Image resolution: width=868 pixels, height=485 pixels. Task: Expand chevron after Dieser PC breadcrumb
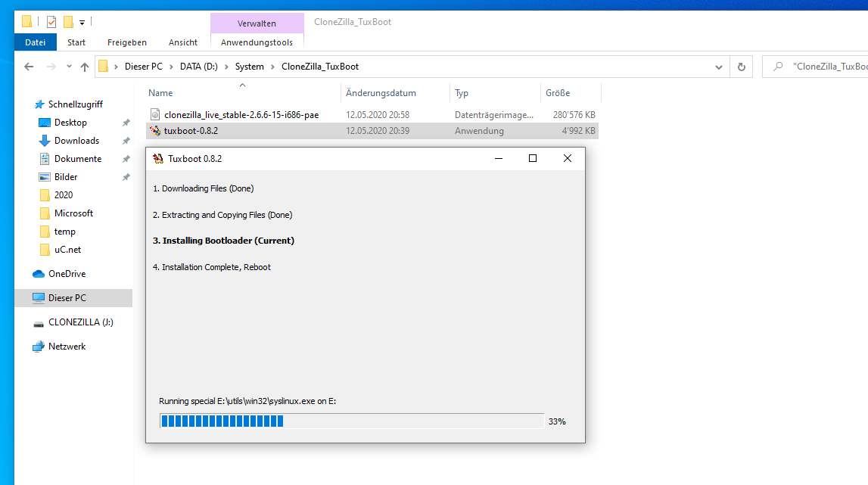click(171, 67)
